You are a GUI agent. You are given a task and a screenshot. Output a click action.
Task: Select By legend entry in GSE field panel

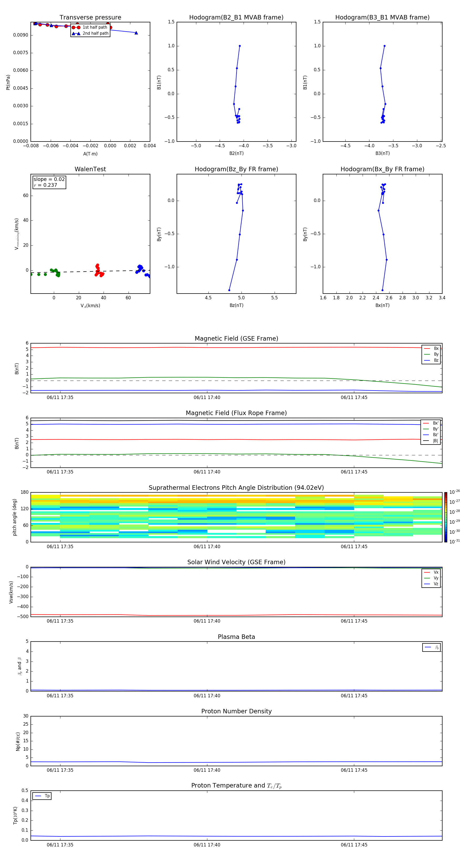click(x=431, y=354)
